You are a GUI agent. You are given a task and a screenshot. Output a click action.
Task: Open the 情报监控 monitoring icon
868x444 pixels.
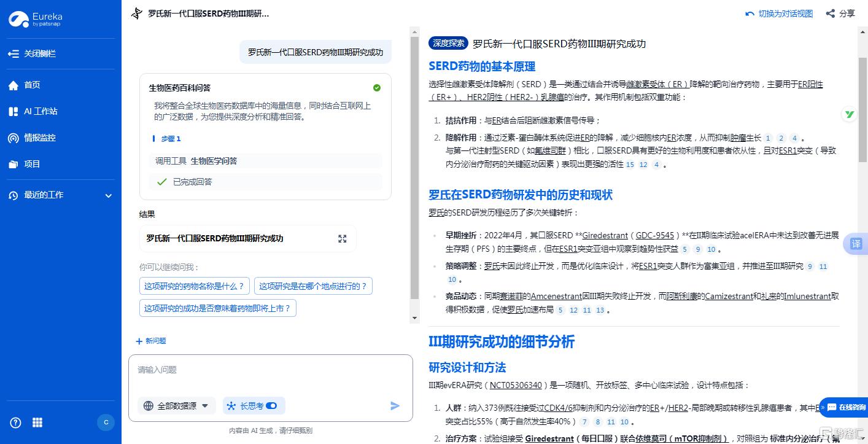pos(14,138)
